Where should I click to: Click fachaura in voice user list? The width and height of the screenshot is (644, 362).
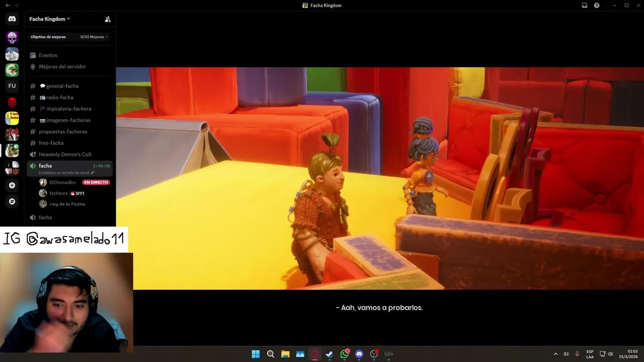click(x=58, y=193)
